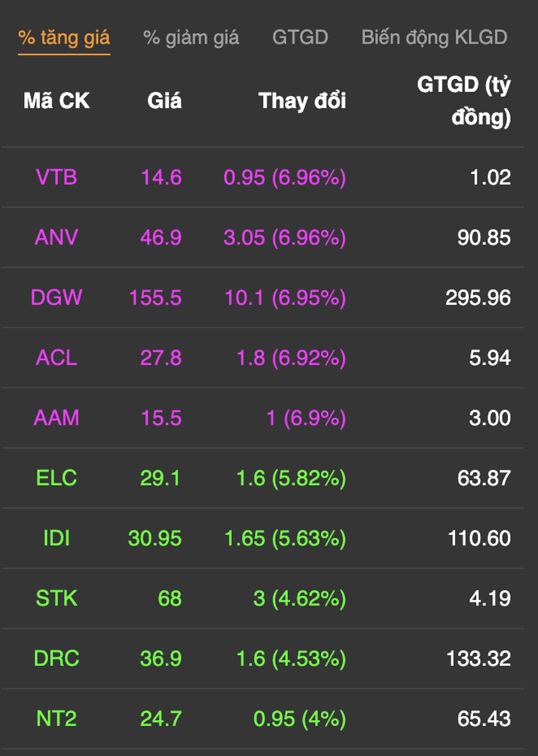538x756 pixels.
Task: Click DGW's 295.96 trading value
Action: tap(478, 298)
